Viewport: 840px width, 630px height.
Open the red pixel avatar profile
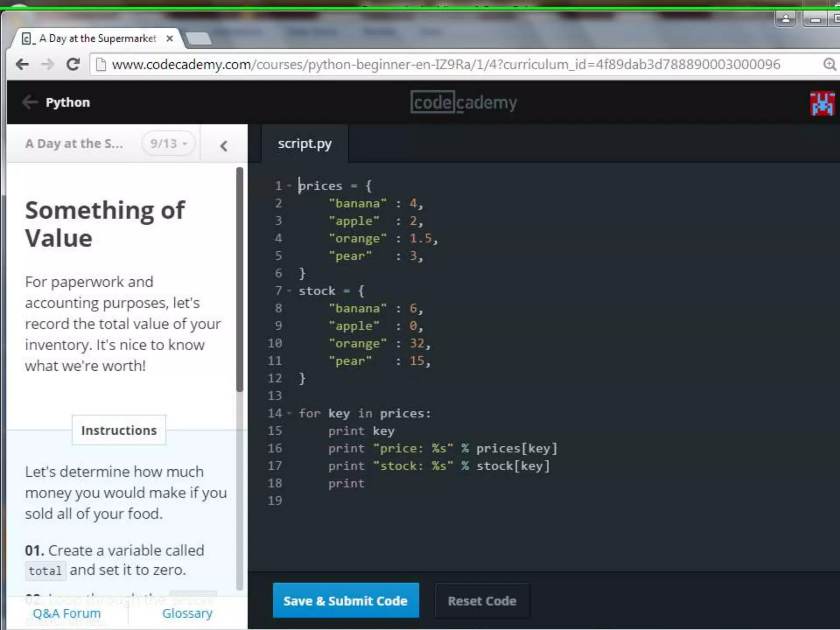[822, 104]
